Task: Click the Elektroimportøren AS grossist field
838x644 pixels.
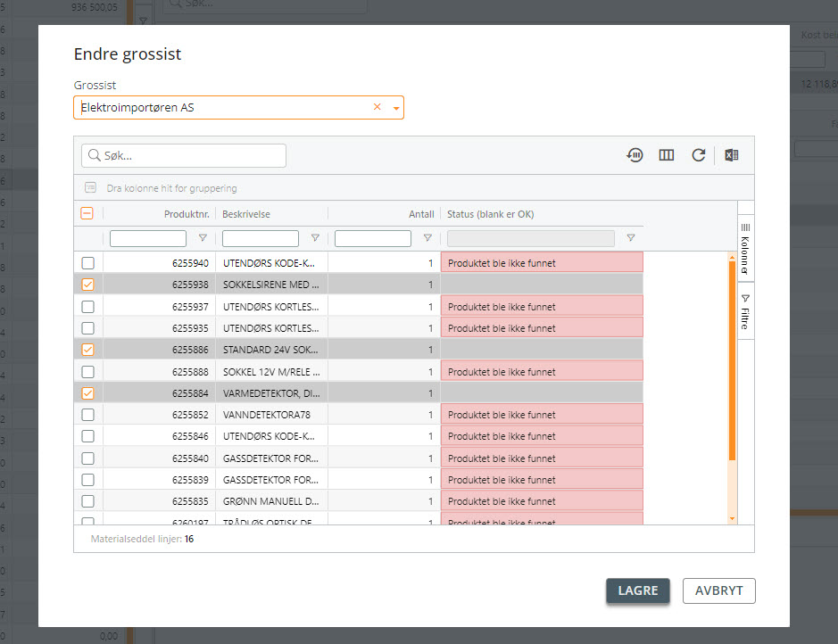Action: click(x=238, y=107)
